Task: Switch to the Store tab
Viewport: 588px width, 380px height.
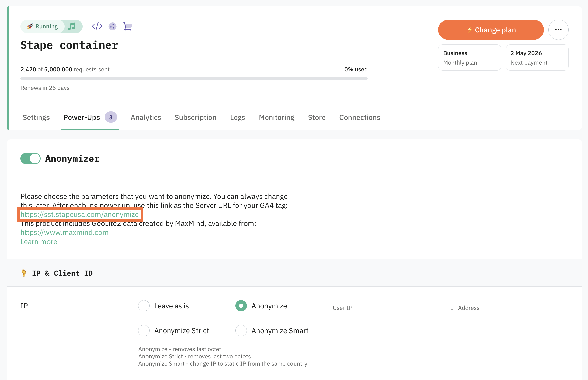Action: (x=317, y=117)
